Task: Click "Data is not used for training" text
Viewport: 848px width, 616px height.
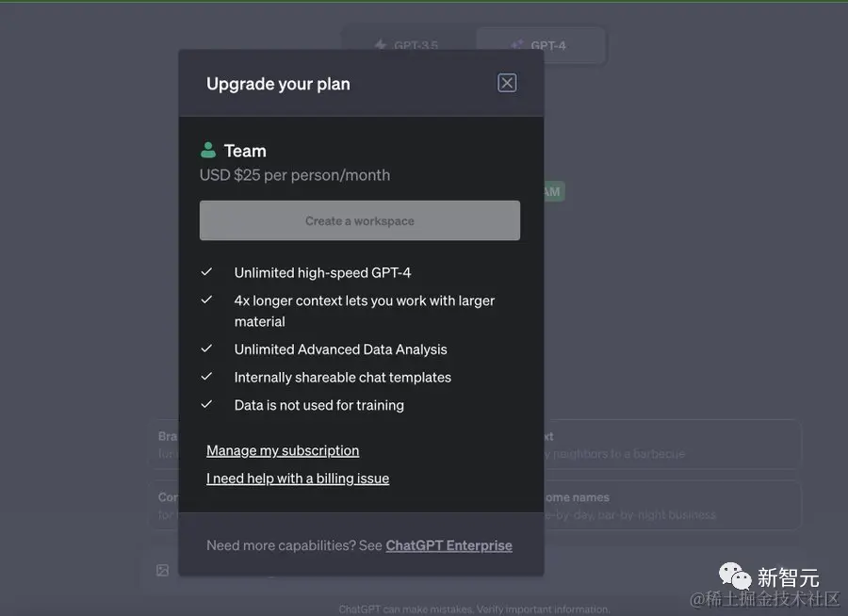Action: tap(319, 405)
